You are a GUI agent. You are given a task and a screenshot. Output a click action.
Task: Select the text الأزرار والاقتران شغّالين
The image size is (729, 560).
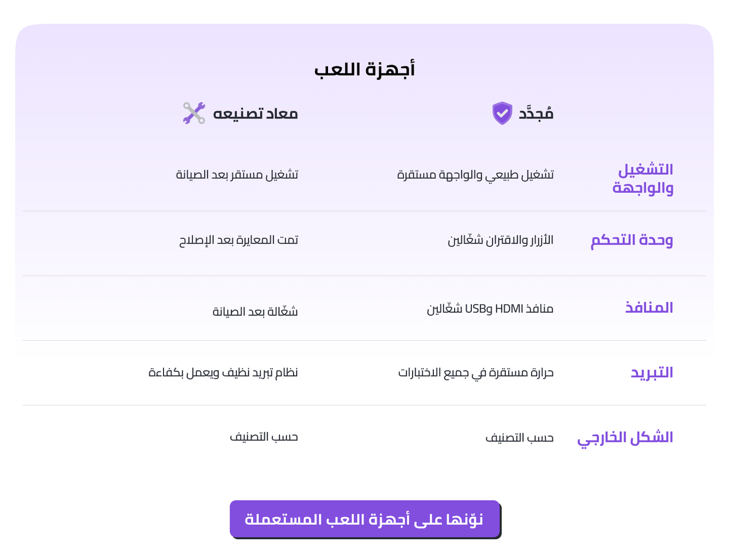tap(500, 240)
